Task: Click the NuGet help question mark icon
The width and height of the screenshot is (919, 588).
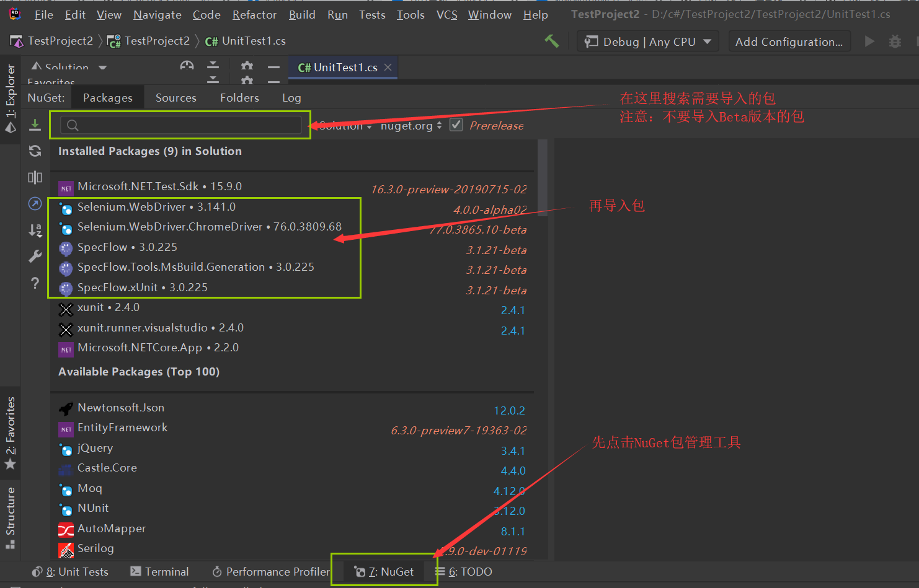Action: pyautogui.click(x=35, y=283)
